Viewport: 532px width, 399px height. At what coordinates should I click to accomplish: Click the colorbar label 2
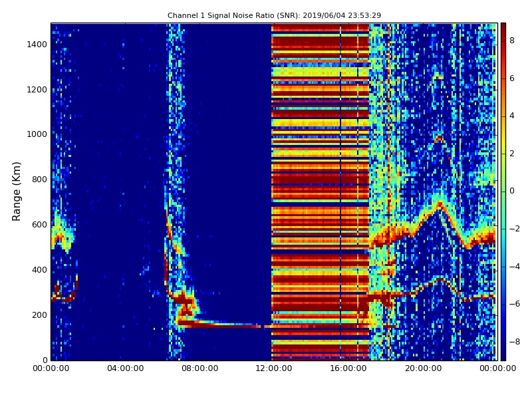tap(512, 154)
